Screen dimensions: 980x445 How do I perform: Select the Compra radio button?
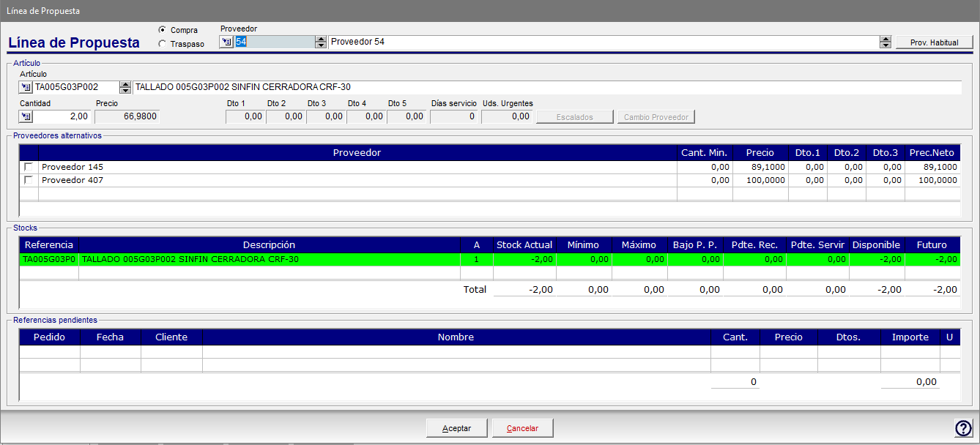pos(163,30)
